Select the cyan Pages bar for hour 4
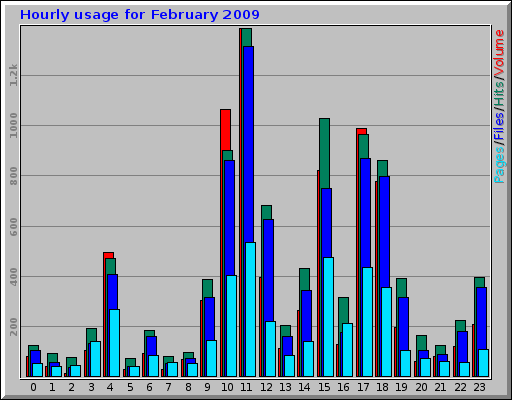512x400 pixels. (x=114, y=343)
